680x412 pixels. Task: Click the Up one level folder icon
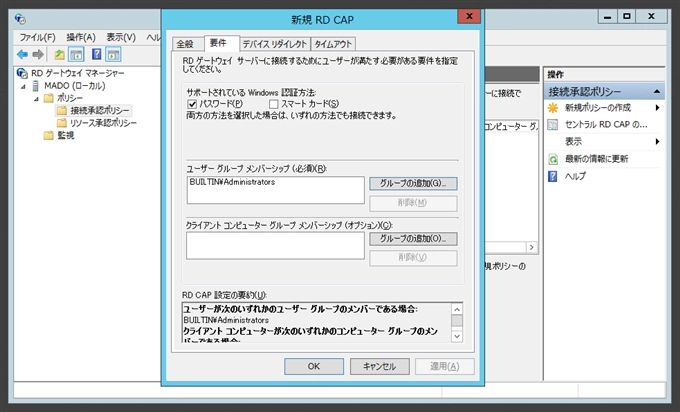[x=59, y=54]
